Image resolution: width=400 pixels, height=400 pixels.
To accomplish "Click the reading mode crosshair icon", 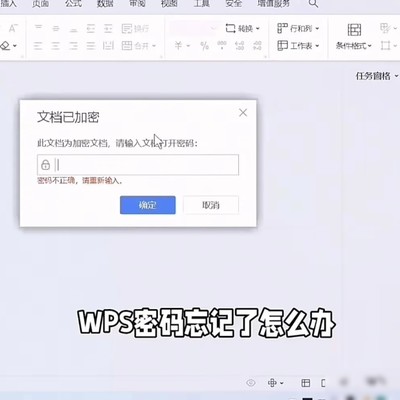I will [272, 383].
